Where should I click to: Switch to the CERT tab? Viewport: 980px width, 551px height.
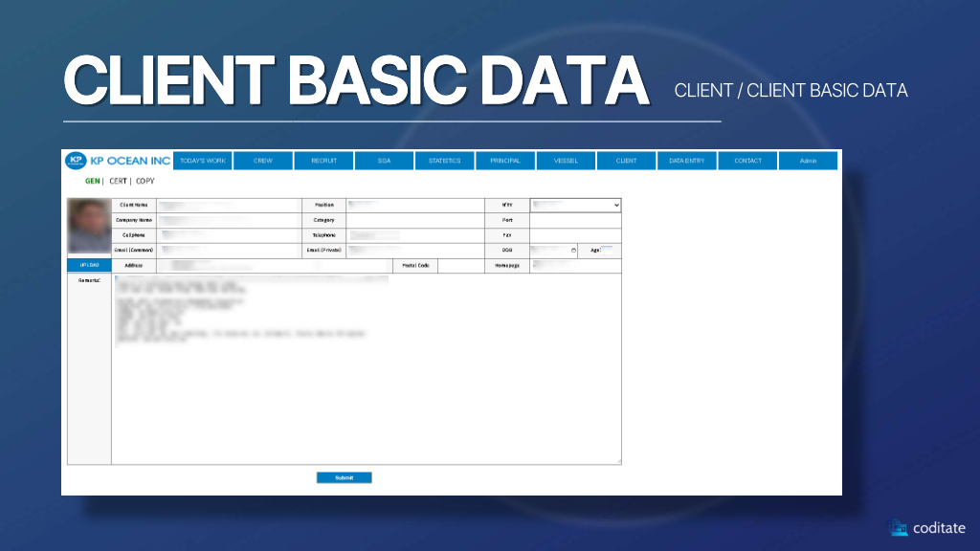pos(119,181)
